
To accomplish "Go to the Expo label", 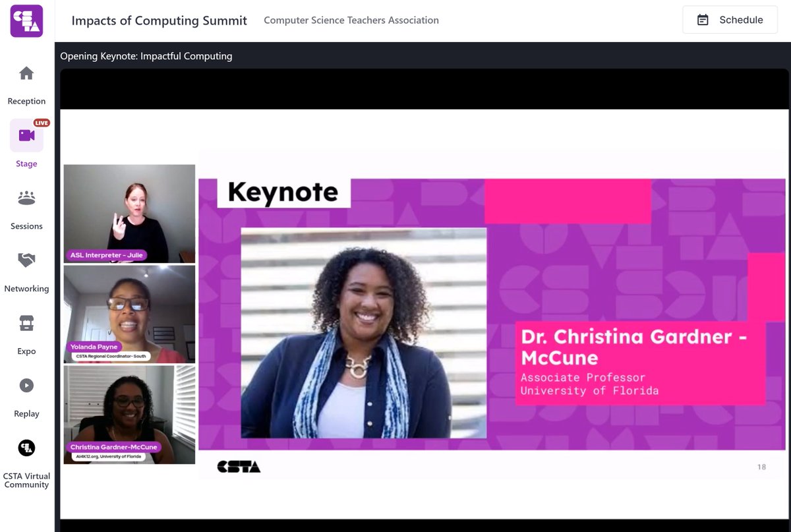I will point(26,351).
